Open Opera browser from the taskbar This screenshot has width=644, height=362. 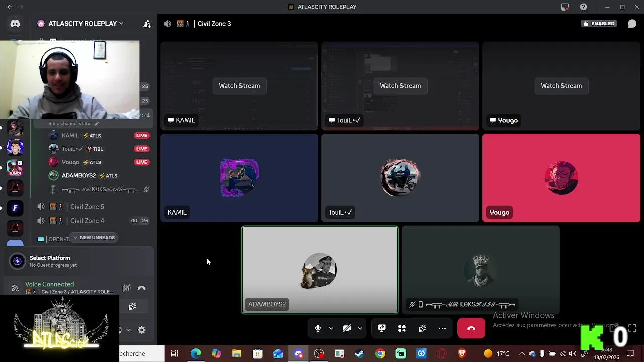(442, 354)
